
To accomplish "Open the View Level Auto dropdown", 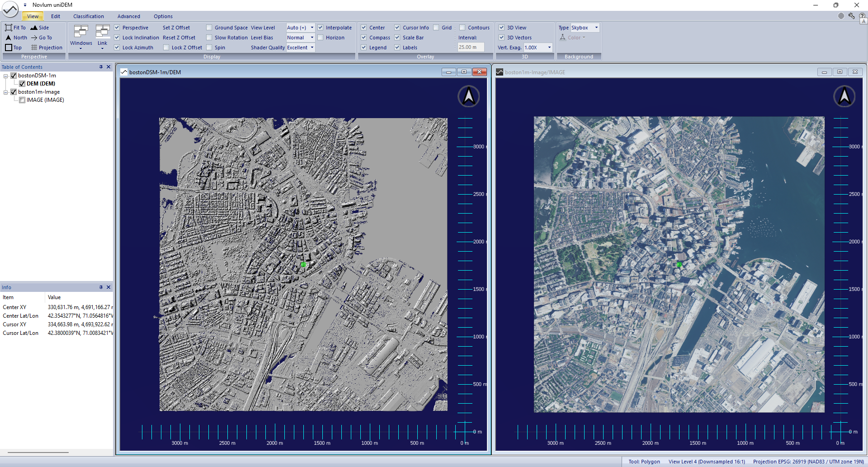I will click(x=301, y=28).
